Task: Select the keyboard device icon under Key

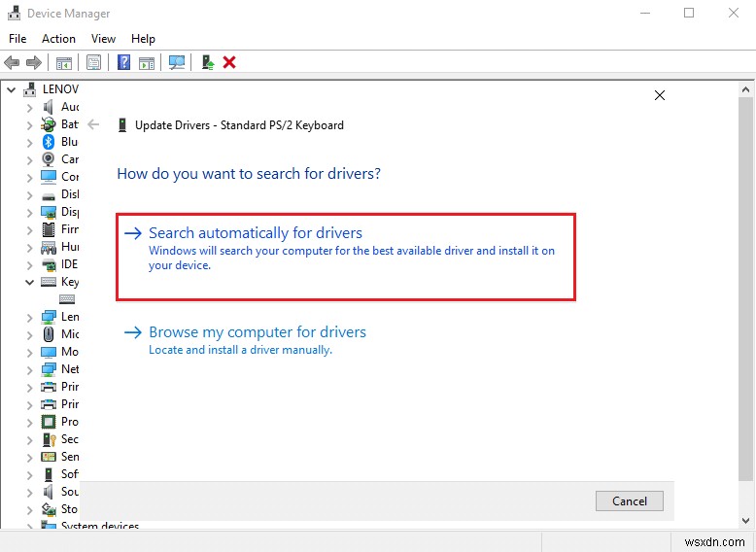Action: coord(67,299)
